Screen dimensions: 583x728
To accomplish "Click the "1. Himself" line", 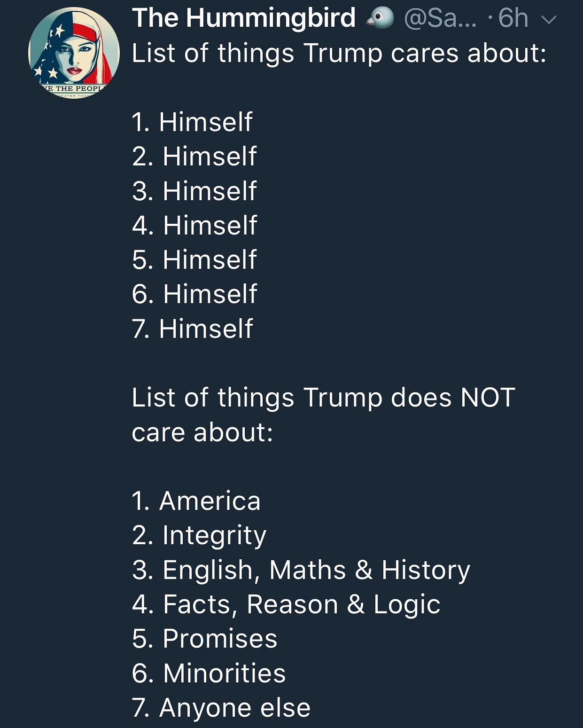I will 192,122.
